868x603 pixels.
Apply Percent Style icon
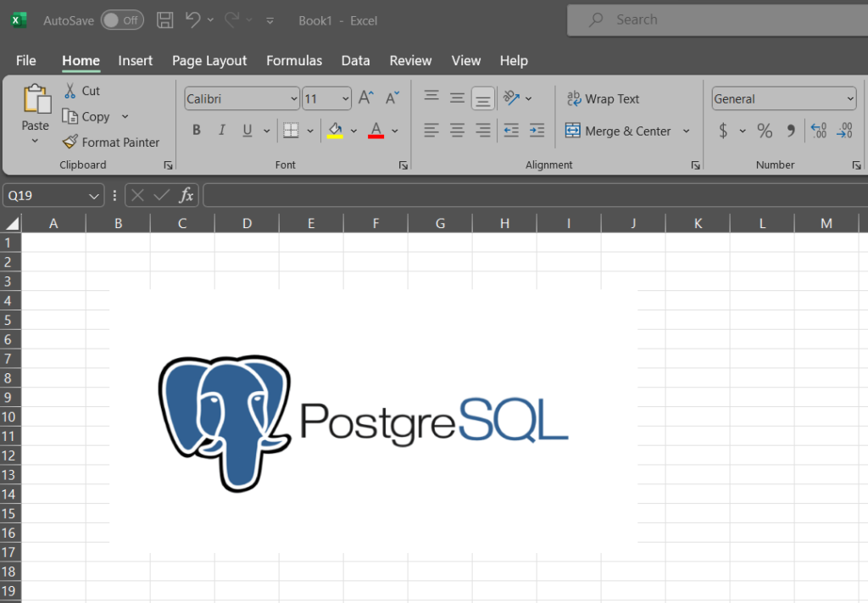(x=765, y=131)
